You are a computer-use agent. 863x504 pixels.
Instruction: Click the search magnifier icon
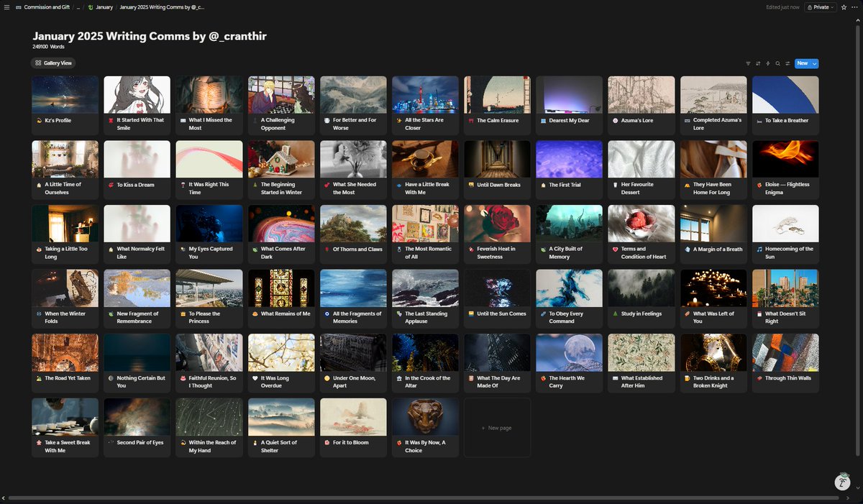click(777, 63)
